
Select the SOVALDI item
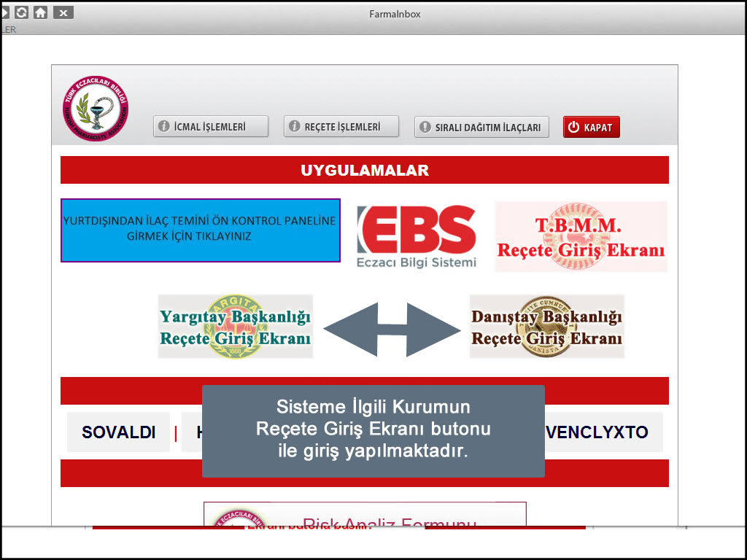click(119, 432)
